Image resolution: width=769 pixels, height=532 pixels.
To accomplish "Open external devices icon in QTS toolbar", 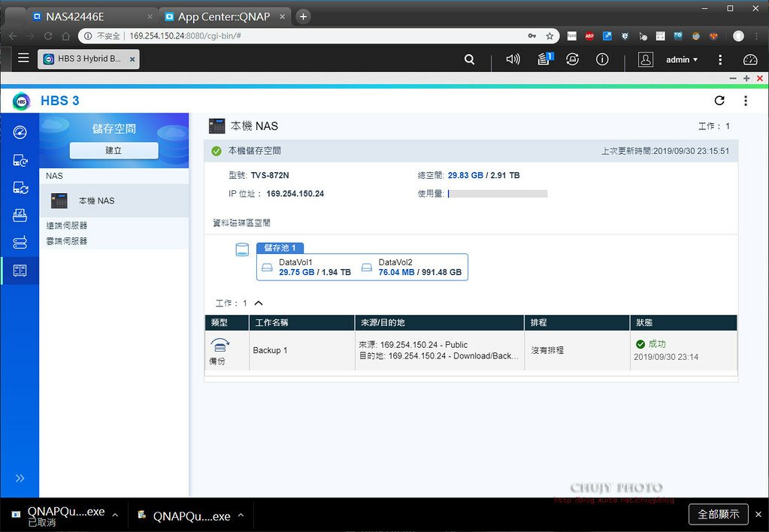I will point(572,59).
